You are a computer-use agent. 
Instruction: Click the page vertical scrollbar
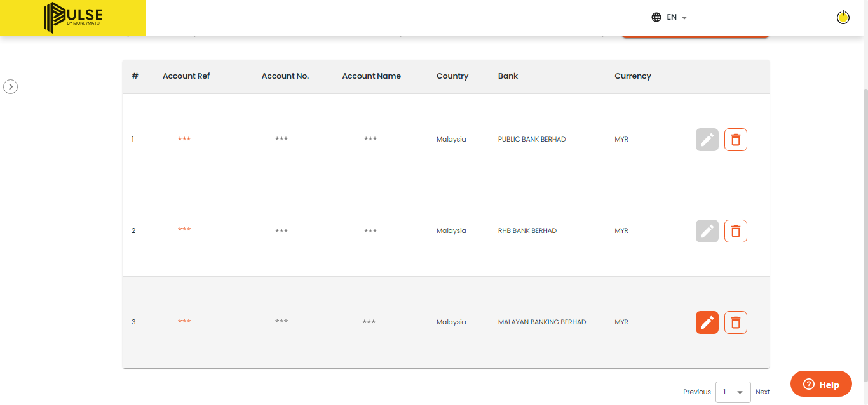tap(865, 235)
